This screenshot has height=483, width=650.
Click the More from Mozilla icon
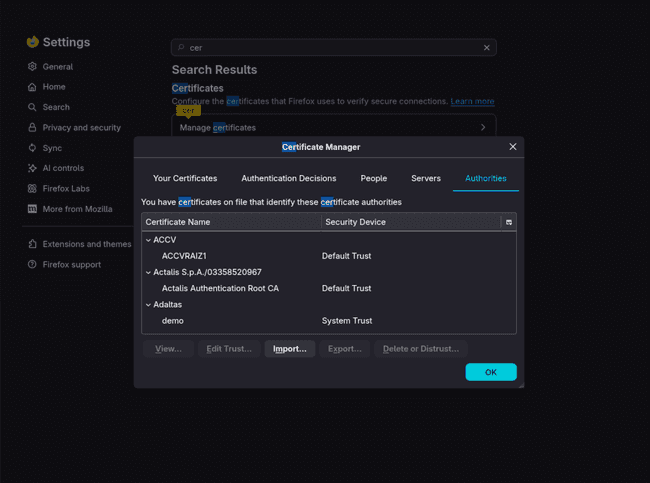tap(32, 209)
